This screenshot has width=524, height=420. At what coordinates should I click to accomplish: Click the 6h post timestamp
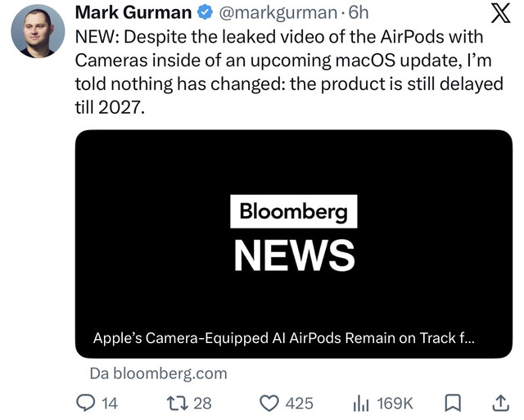tap(359, 13)
